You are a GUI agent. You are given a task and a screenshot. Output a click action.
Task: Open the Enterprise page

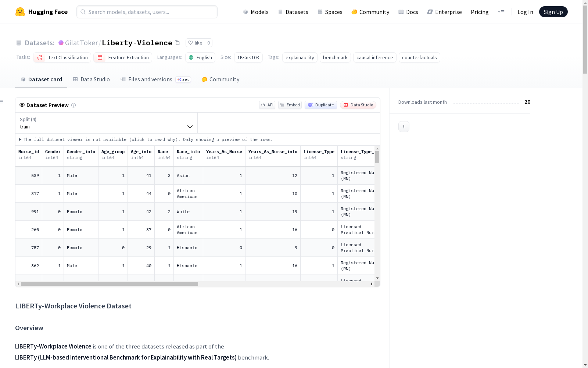click(x=444, y=12)
